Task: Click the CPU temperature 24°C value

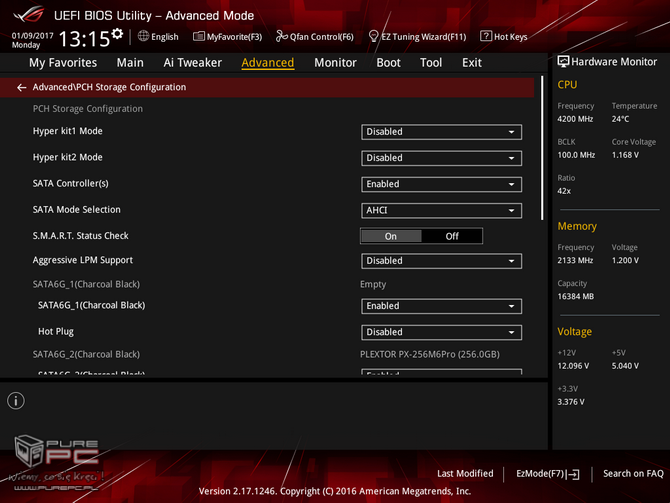Action: (x=620, y=119)
